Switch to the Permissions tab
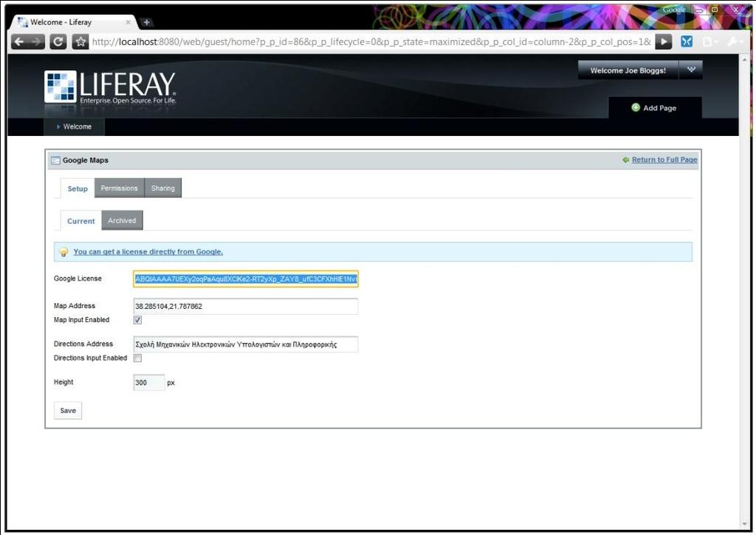 point(119,188)
